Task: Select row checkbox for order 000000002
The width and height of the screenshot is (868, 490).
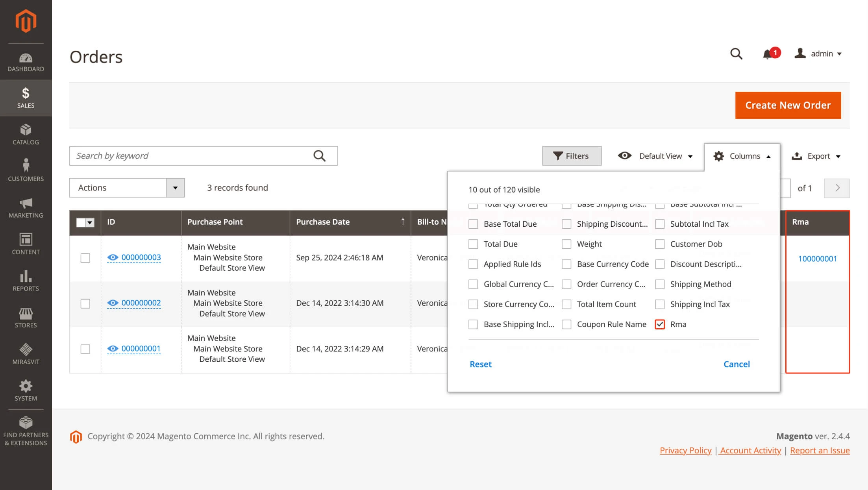Action: (85, 303)
